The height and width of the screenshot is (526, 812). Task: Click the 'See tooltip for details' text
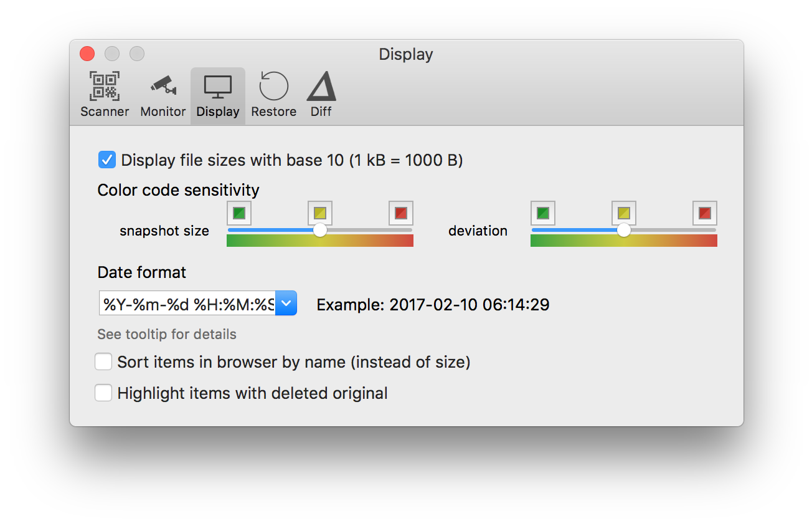point(167,335)
